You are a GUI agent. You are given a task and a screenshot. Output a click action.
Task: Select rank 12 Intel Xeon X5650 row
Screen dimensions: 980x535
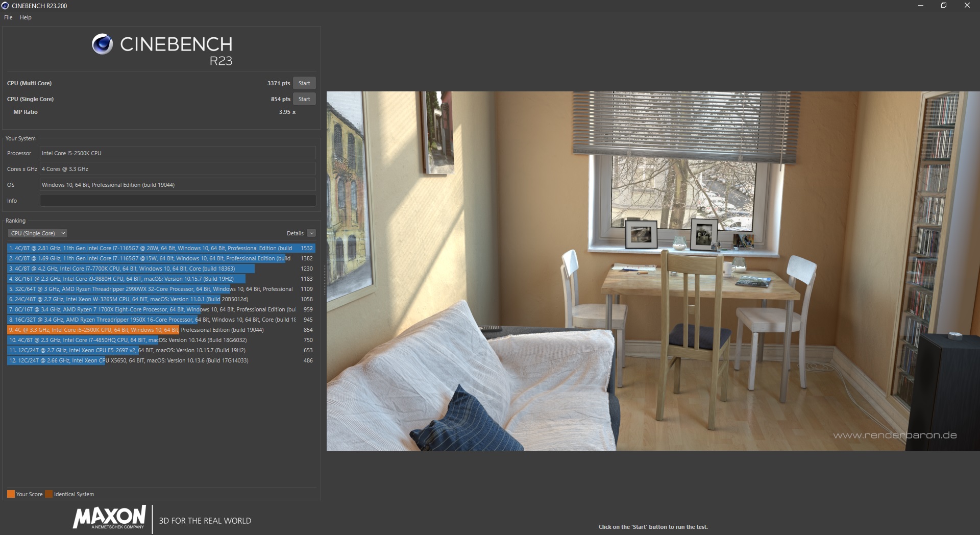pos(161,360)
